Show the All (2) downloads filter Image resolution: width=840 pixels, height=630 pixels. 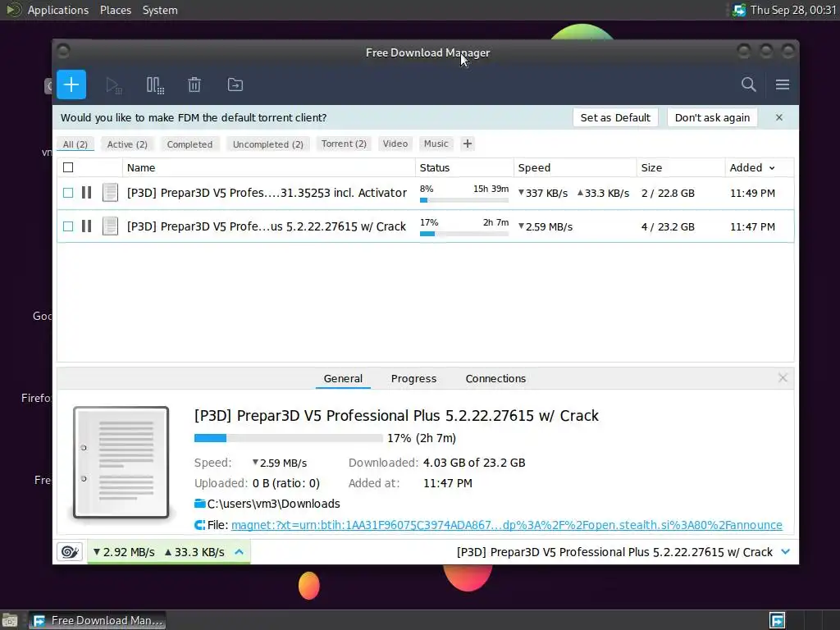[75, 144]
